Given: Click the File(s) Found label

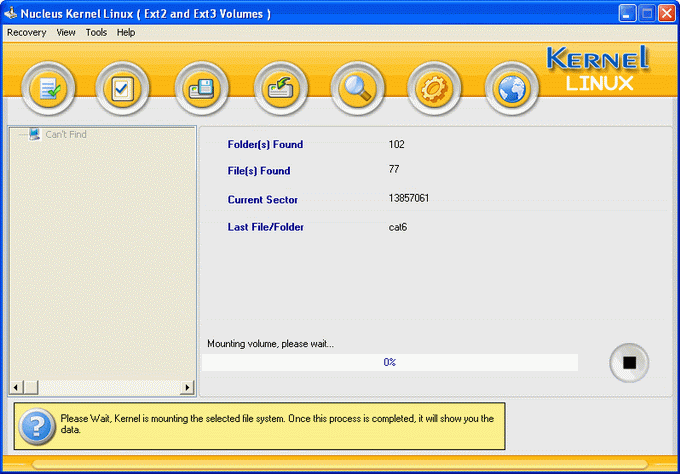Looking at the screenshot, I should (x=259, y=171).
